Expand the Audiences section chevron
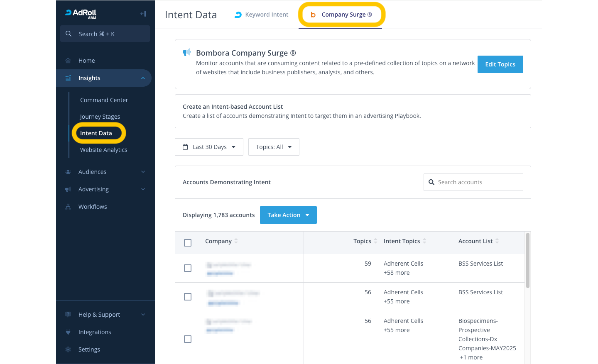Image resolution: width=598 pixels, height=364 pixels. (x=143, y=172)
